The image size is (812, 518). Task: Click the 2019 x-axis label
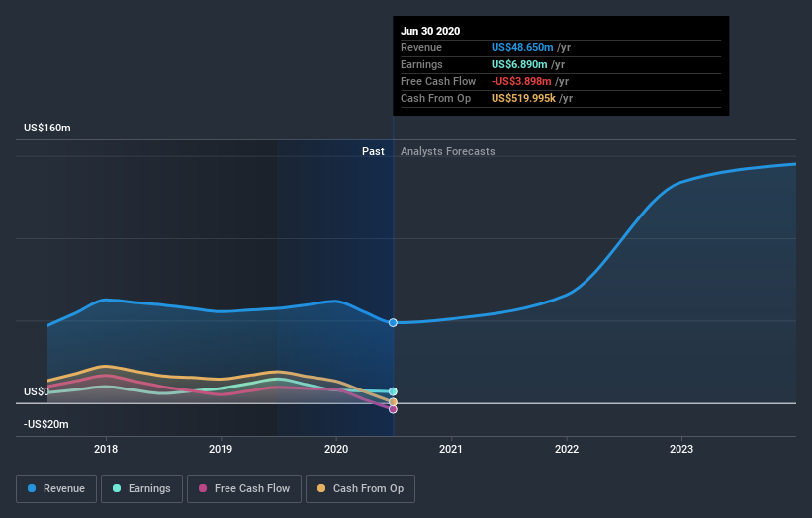[x=221, y=449]
